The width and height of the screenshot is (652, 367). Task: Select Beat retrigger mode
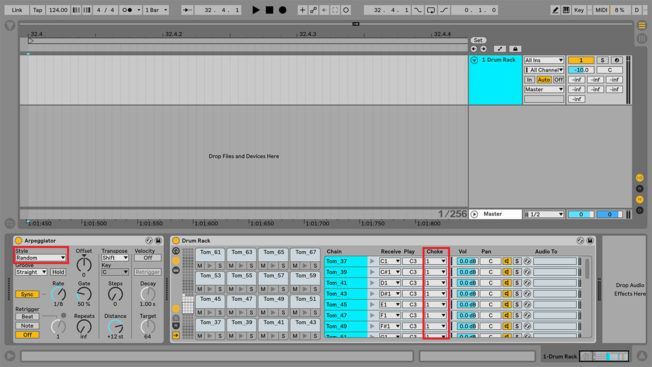[x=27, y=317]
